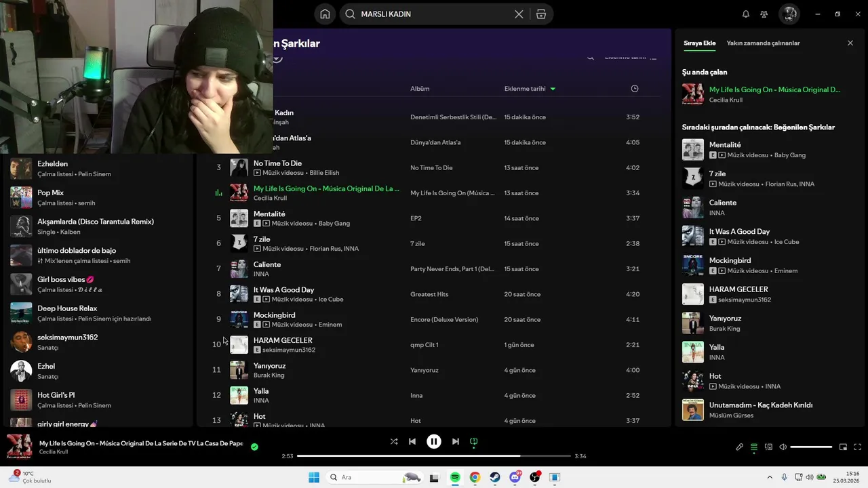Screen dimensions: 868x488
Task: Open último doblador de bajo playlist
Action: pyautogui.click(x=98, y=256)
